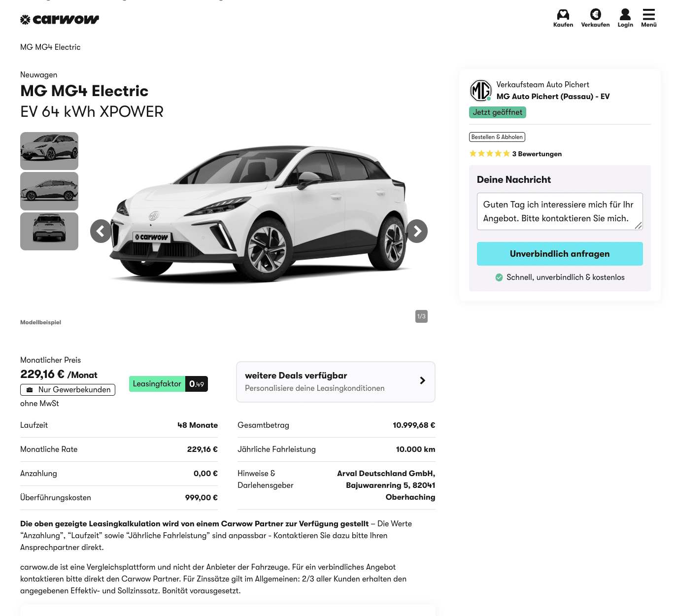Click briefcase icon in Gewerbekunden badge
Image resolution: width=676 pixels, height=616 pixels.
[30, 390]
